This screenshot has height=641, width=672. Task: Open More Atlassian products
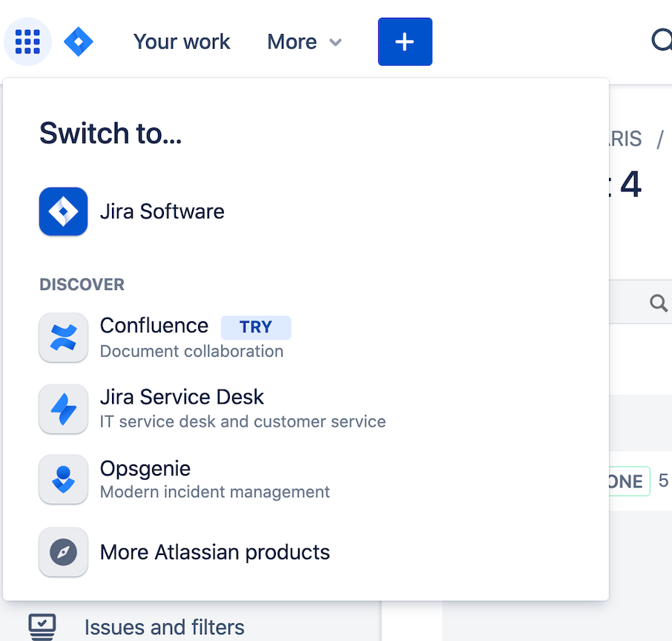(214, 552)
